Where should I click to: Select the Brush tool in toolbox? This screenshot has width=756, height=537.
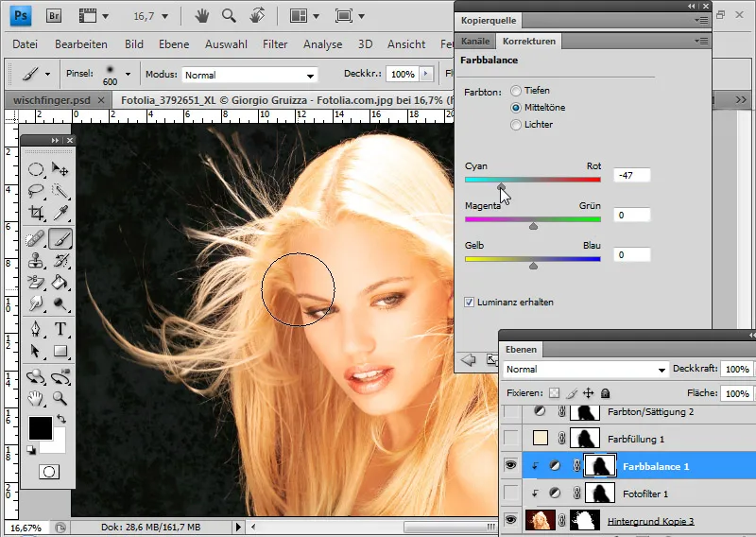coord(60,239)
